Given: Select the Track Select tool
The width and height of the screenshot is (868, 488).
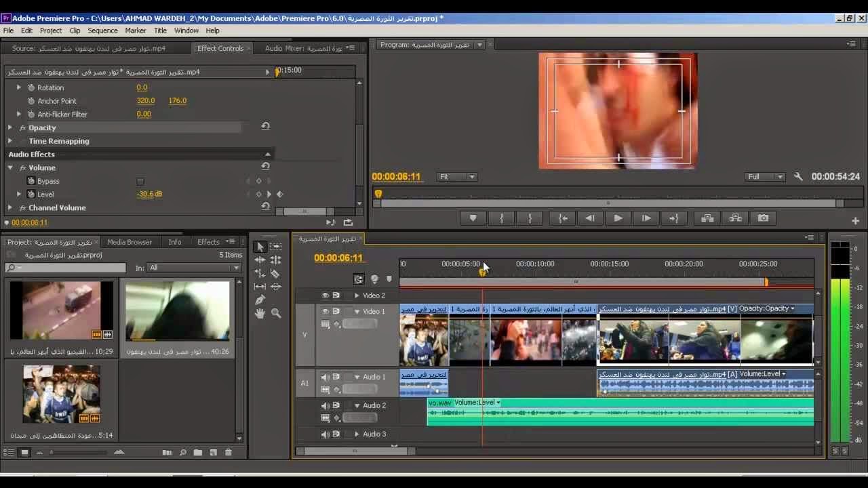Looking at the screenshot, I should pos(275,247).
